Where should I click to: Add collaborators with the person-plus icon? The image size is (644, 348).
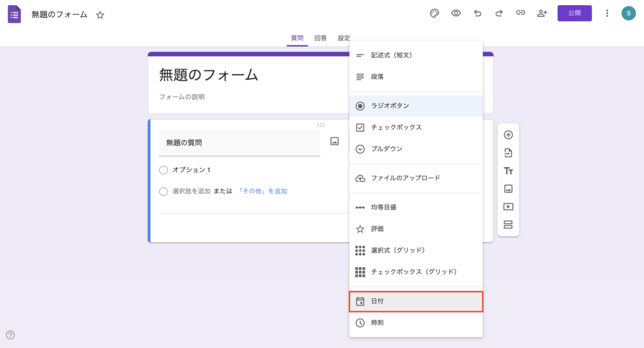(542, 13)
